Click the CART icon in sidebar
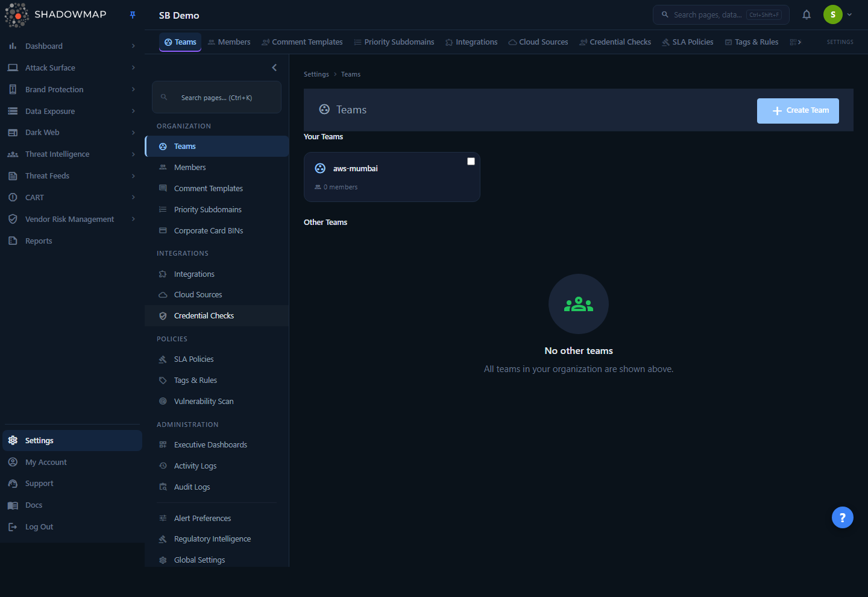 click(13, 197)
